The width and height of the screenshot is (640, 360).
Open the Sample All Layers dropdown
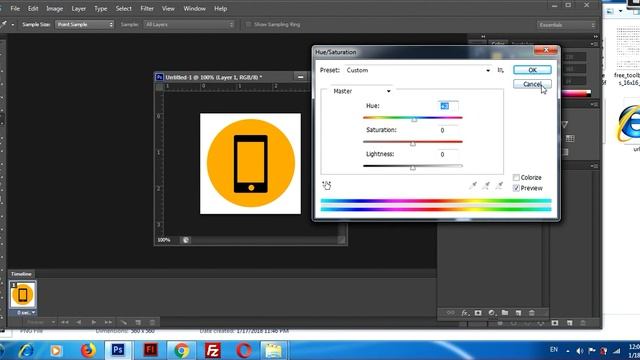click(189, 24)
